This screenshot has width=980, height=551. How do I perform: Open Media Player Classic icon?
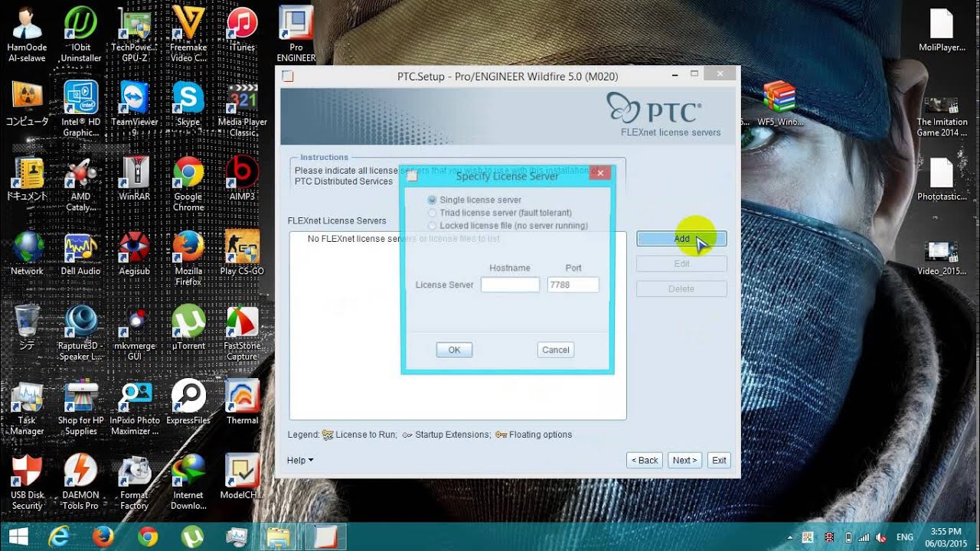pos(242,109)
